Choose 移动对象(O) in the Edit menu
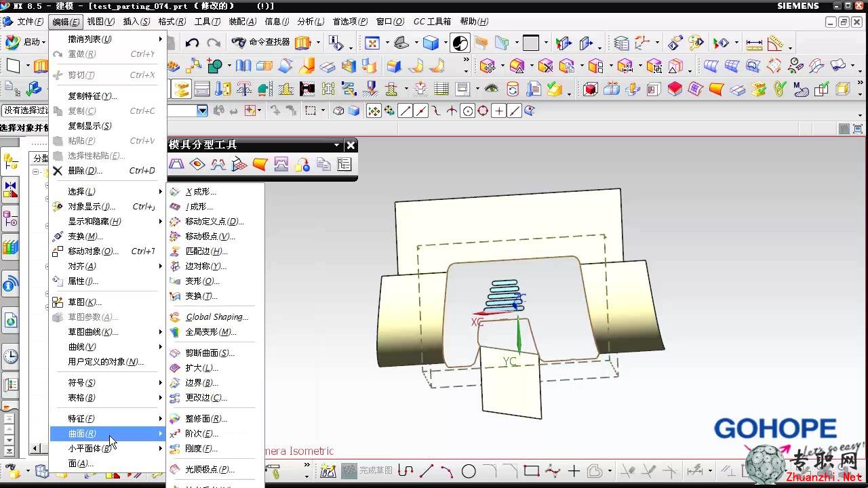 click(108, 251)
